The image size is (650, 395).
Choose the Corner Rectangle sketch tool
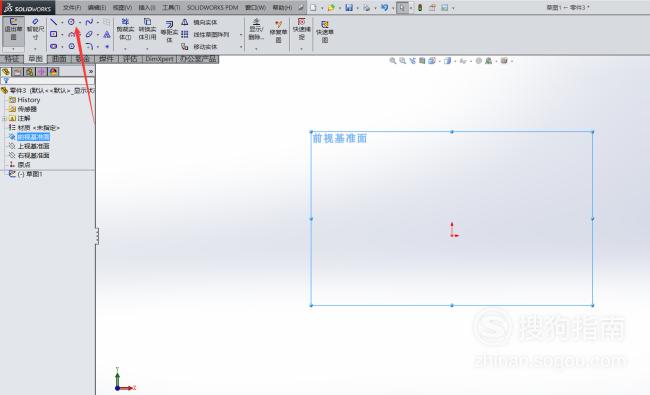tap(53, 34)
